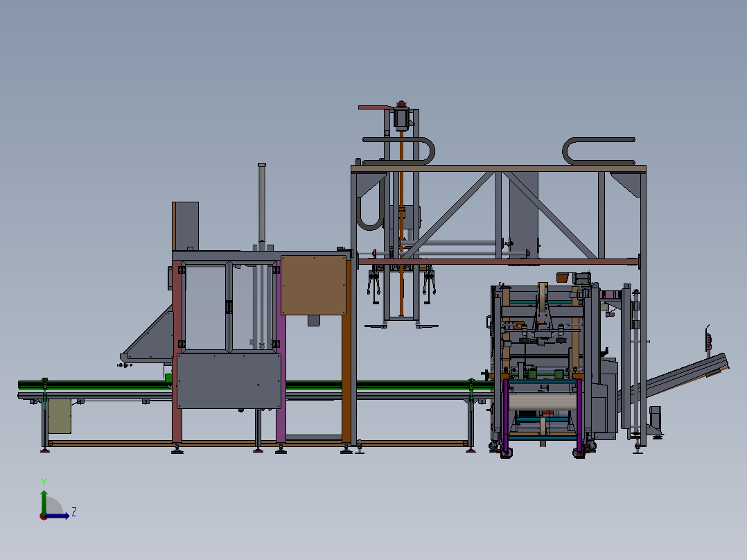Select the brown square panel on the cabinet
The height and width of the screenshot is (560, 747).
(x=313, y=285)
